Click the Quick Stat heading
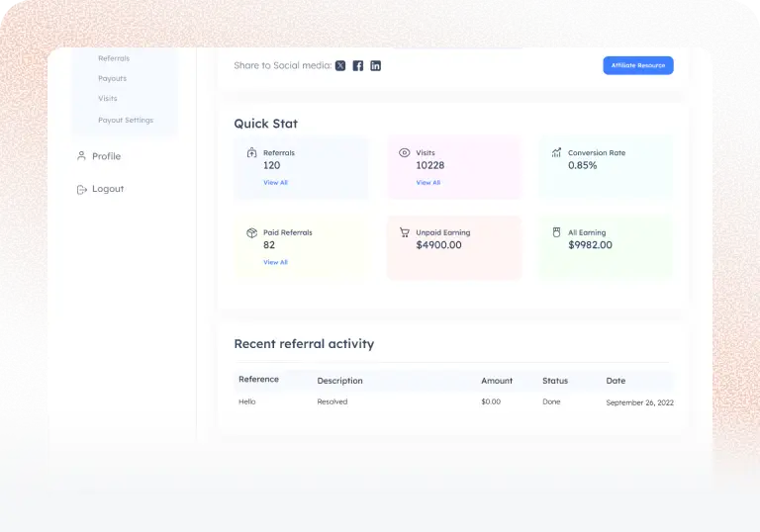 [265, 124]
